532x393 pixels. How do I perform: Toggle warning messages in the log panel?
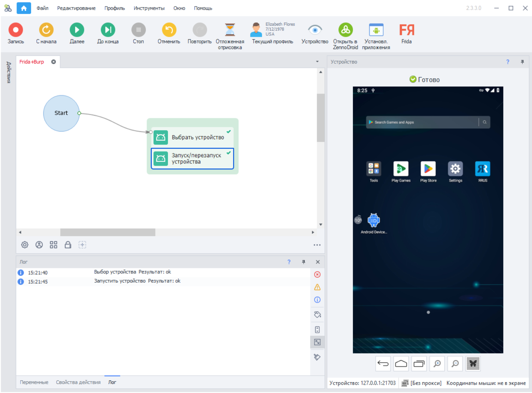click(x=317, y=287)
